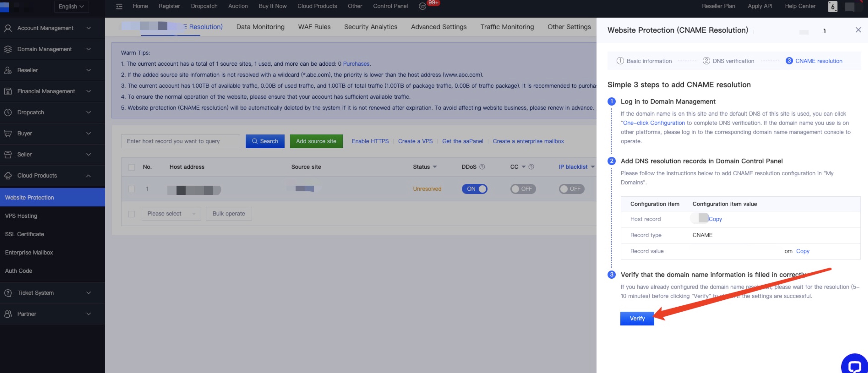Open the Get the aaPanel link
This screenshot has width=868, height=373.
pos(463,141)
